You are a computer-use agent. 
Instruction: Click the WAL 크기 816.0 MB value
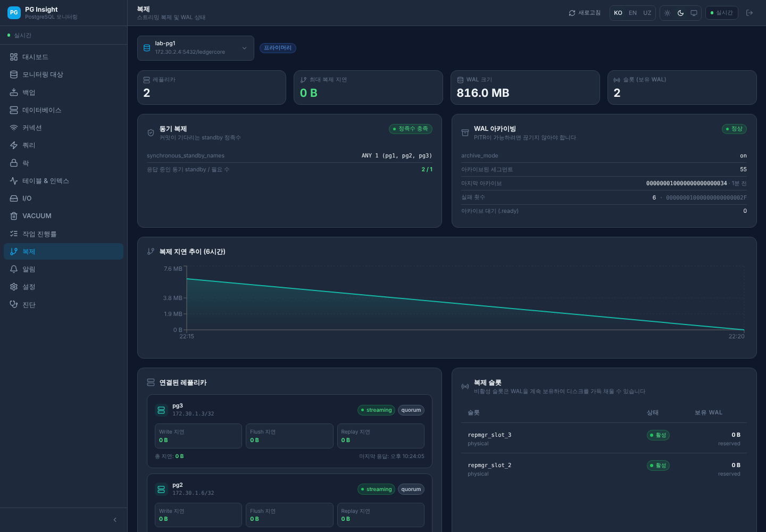(x=483, y=93)
